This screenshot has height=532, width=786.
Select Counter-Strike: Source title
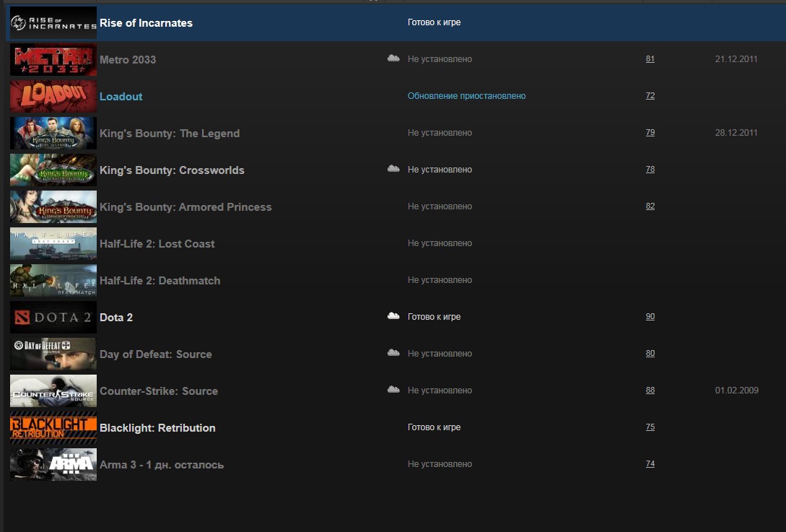(158, 391)
